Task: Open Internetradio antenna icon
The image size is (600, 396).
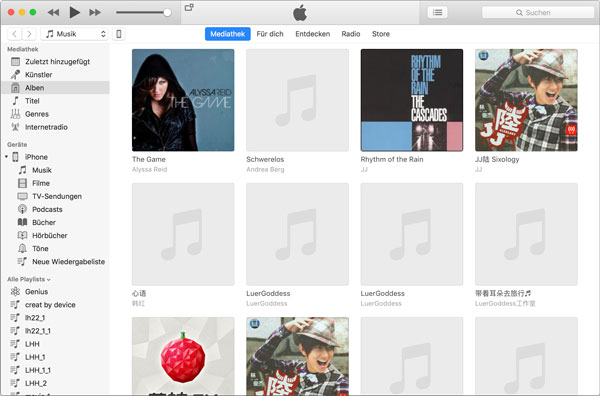Action: pyautogui.click(x=15, y=127)
